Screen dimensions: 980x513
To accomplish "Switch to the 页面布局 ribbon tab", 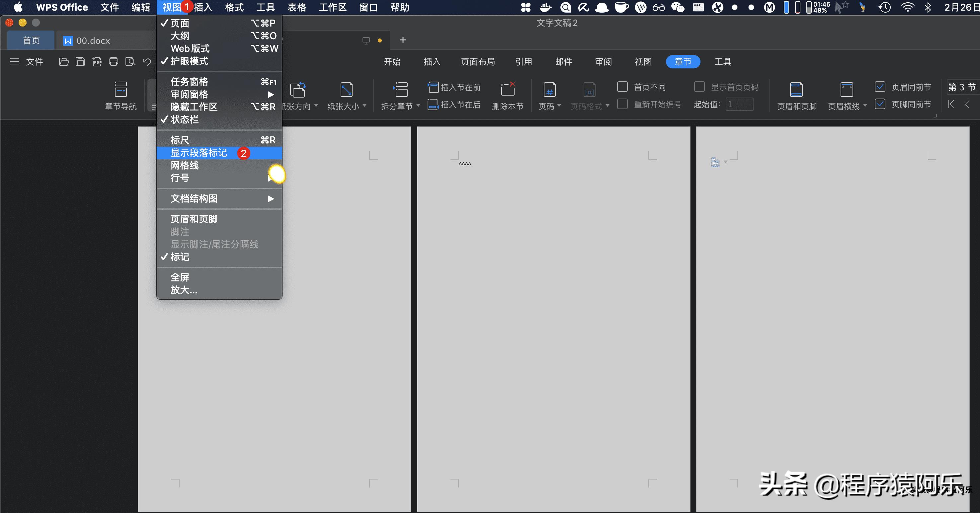I will (478, 62).
